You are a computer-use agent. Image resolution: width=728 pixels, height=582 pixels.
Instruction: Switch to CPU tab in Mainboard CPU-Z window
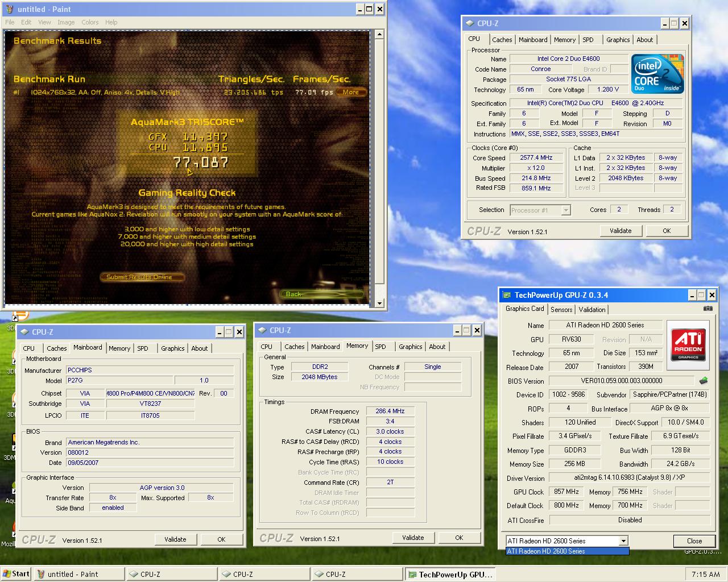tap(29, 348)
